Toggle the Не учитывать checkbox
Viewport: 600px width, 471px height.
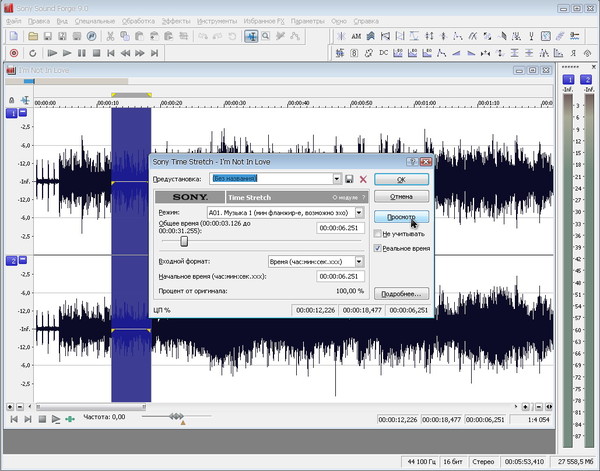click(x=378, y=234)
